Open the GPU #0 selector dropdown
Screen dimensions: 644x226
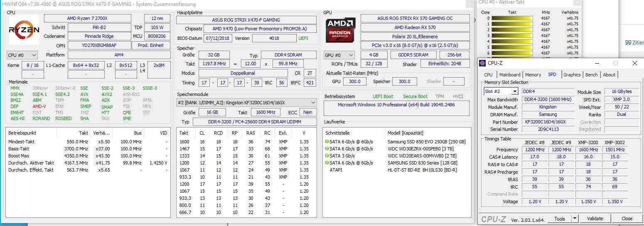coord(339,55)
